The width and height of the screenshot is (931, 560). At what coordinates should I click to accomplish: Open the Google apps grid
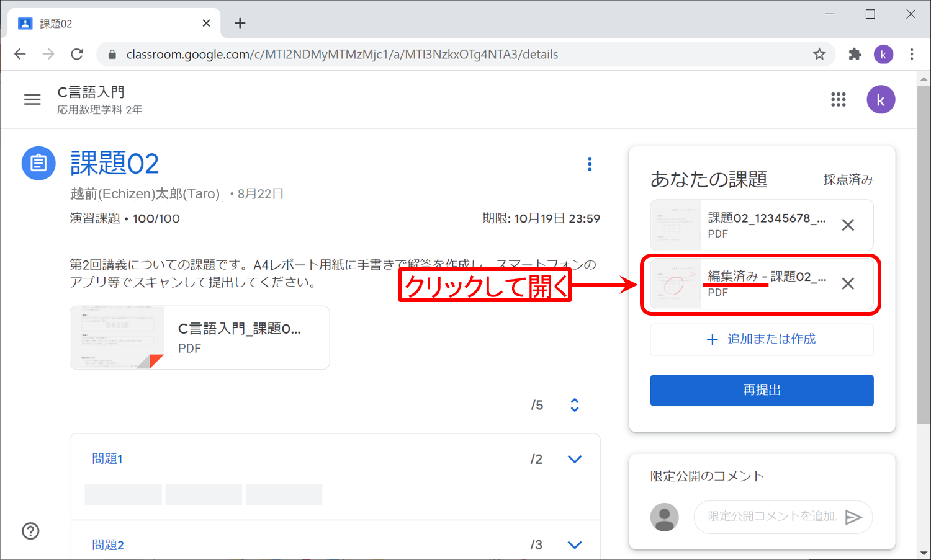[x=838, y=99]
